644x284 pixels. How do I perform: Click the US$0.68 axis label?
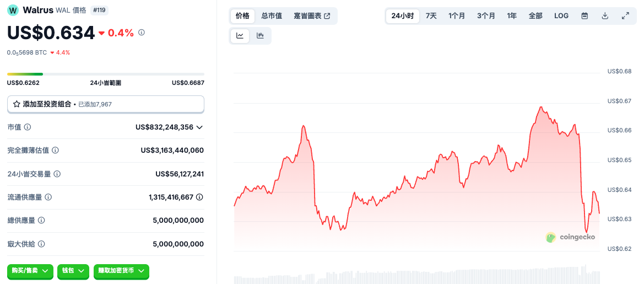click(x=619, y=72)
